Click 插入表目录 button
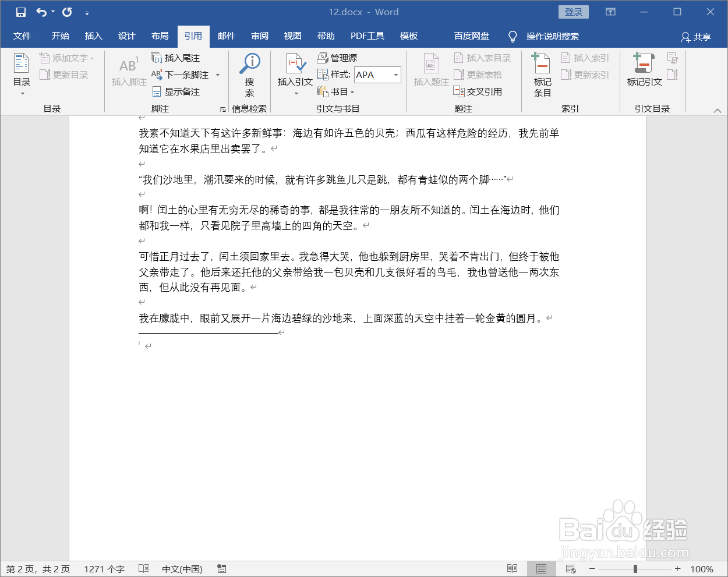This screenshot has width=728, height=577. click(482, 58)
